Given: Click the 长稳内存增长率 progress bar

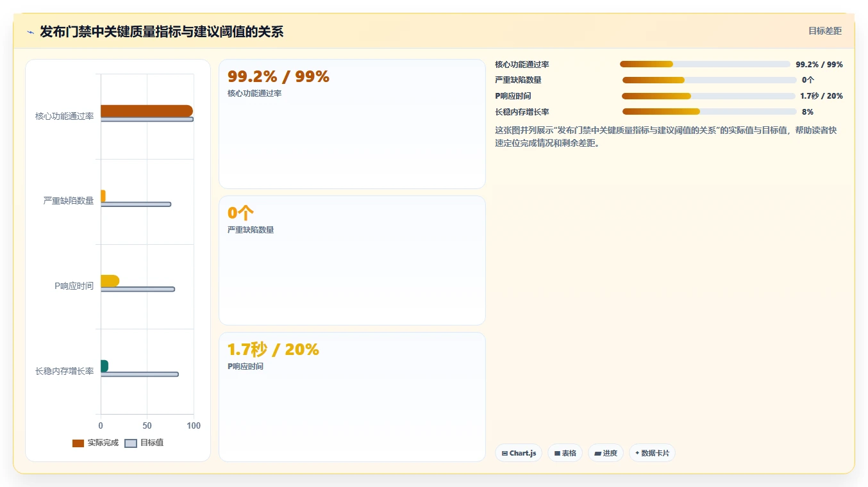Looking at the screenshot, I should 709,111.
